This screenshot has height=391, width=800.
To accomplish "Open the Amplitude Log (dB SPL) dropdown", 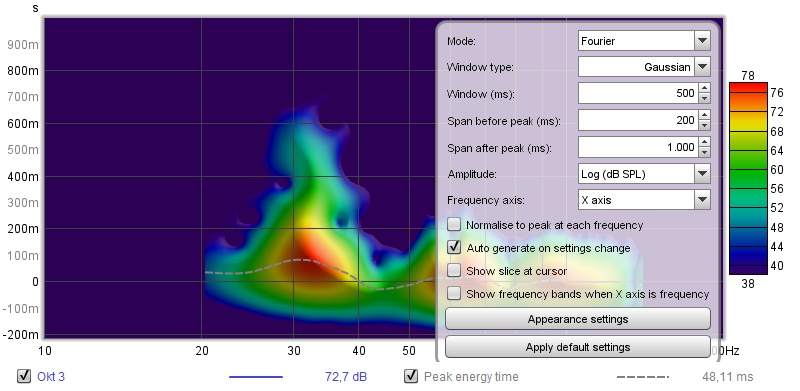I will 702,174.
